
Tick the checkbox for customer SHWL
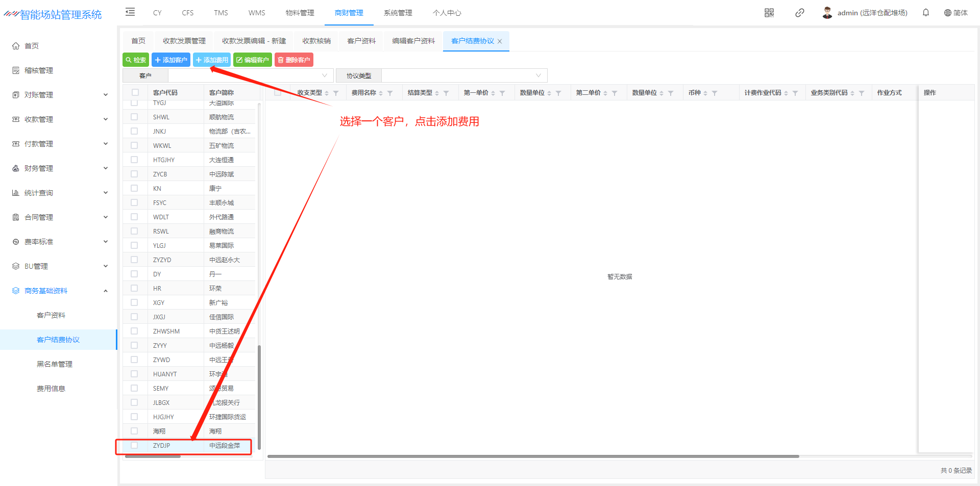(x=134, y=117)
